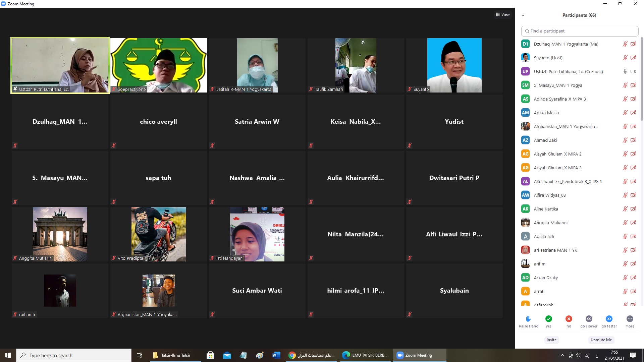644x362 pixels.
Task: Show hidden system tray icons
Action: coord(562,355)
